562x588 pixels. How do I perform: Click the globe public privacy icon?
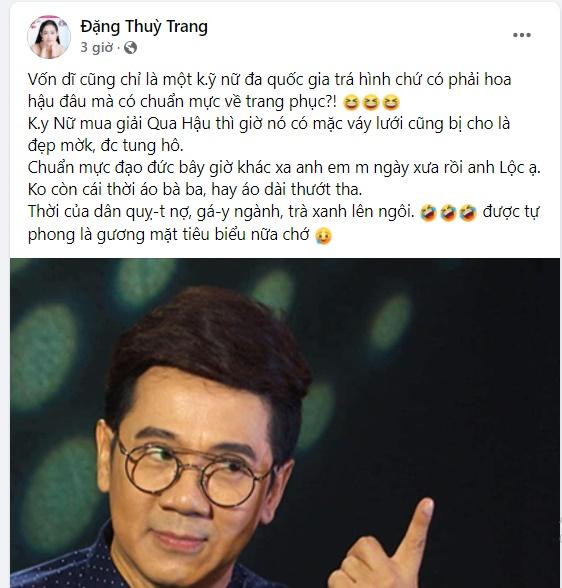pos(130,48)
